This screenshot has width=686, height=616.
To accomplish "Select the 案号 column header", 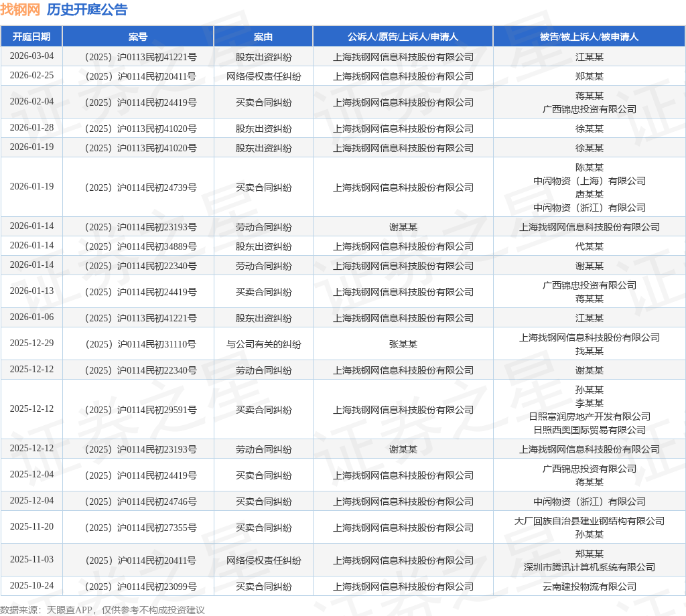I will click(x=138, y=37).
